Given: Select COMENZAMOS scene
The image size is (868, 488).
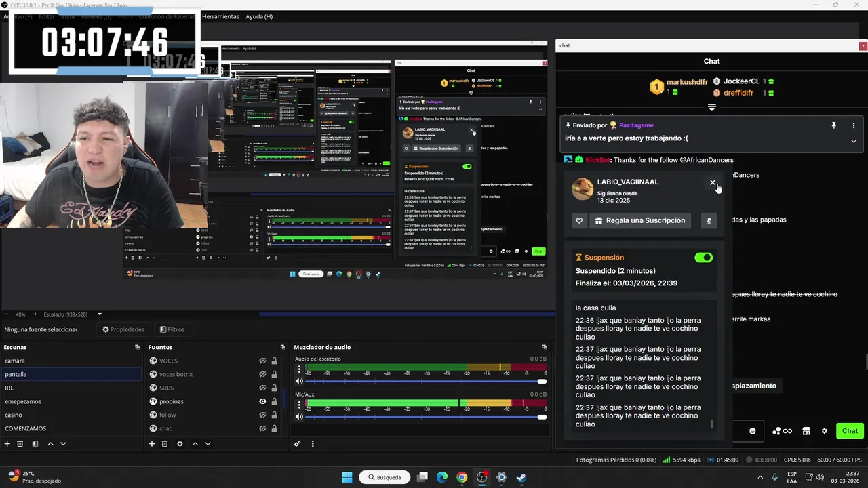Looking at the screenshot, I should tap(71, 428).
